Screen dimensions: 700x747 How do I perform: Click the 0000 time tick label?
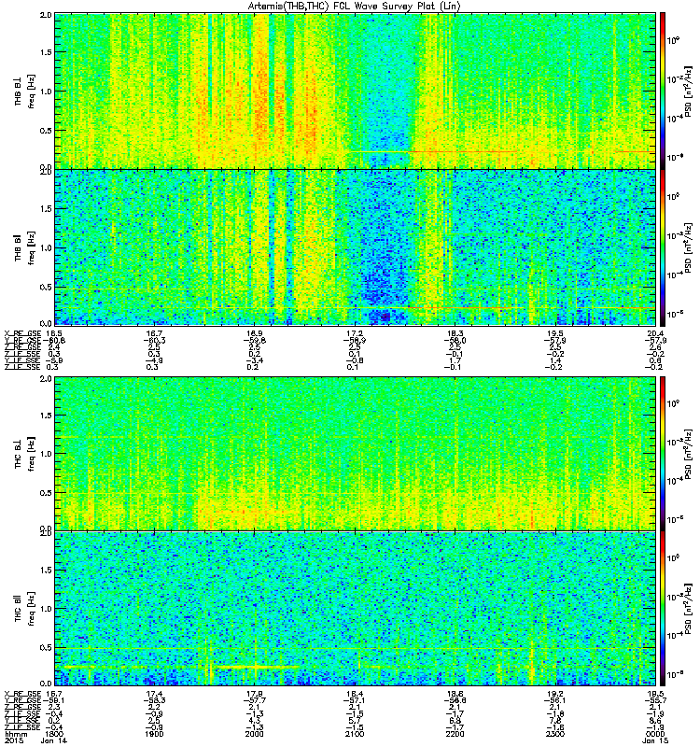coord(655,734)
